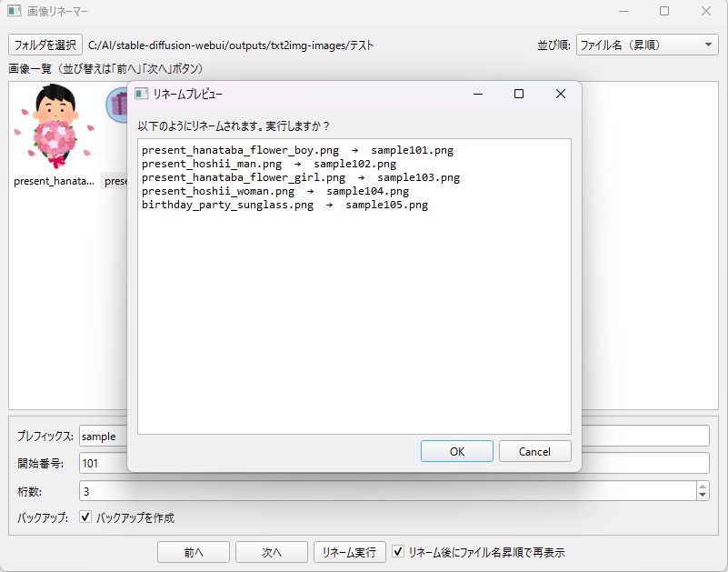Confirm rename by clicking OK
Viewport: 728px width, 572px height.
(x=456, y=451)
